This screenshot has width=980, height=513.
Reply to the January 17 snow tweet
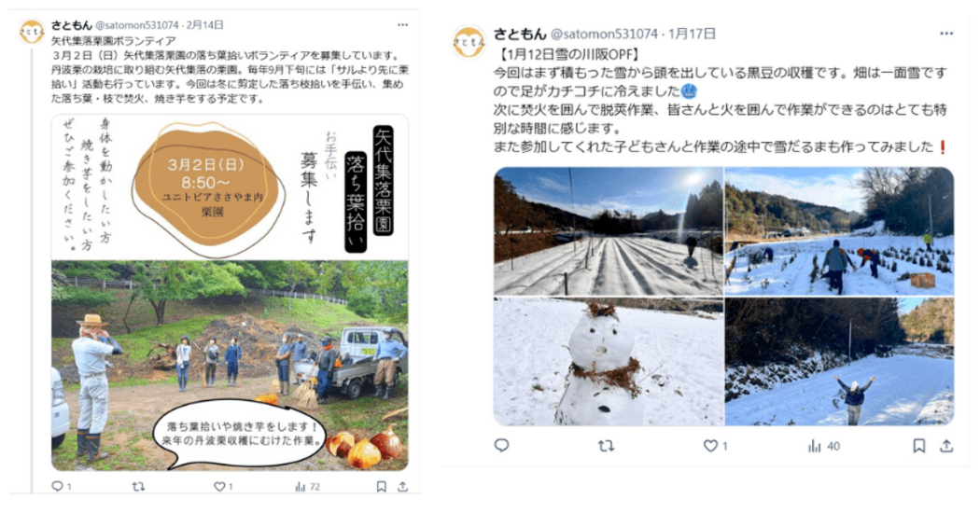(x=502, y=446)
